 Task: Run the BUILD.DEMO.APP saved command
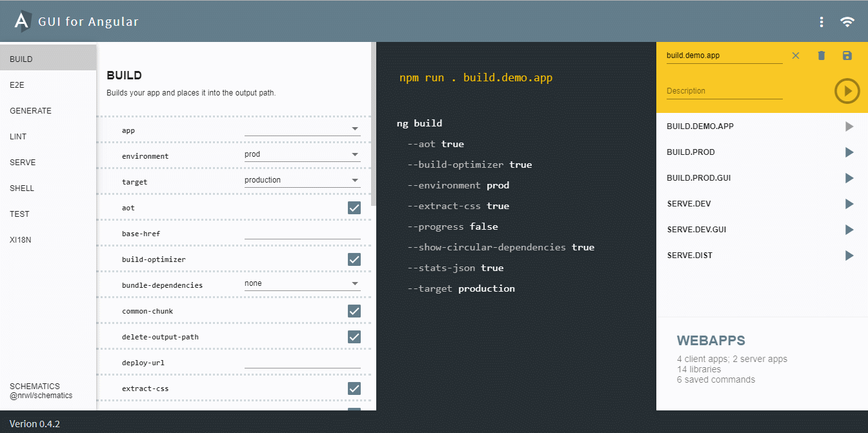(x=849, y=126)
